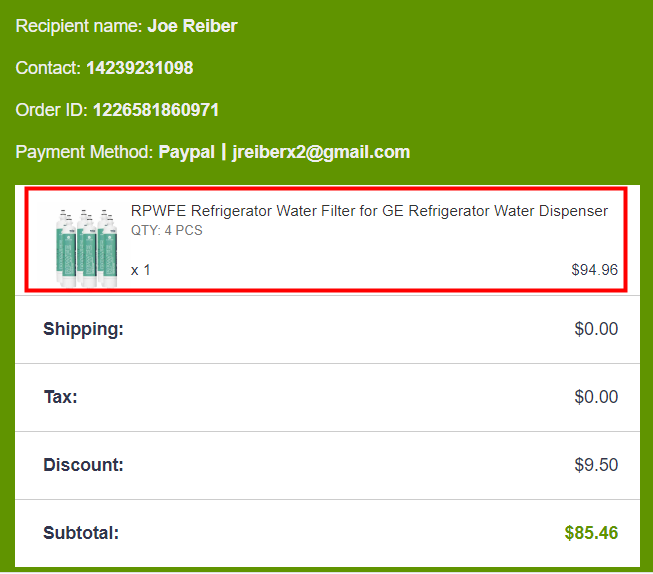
Task: Click the x 1 item quantity
Action: 141,270
